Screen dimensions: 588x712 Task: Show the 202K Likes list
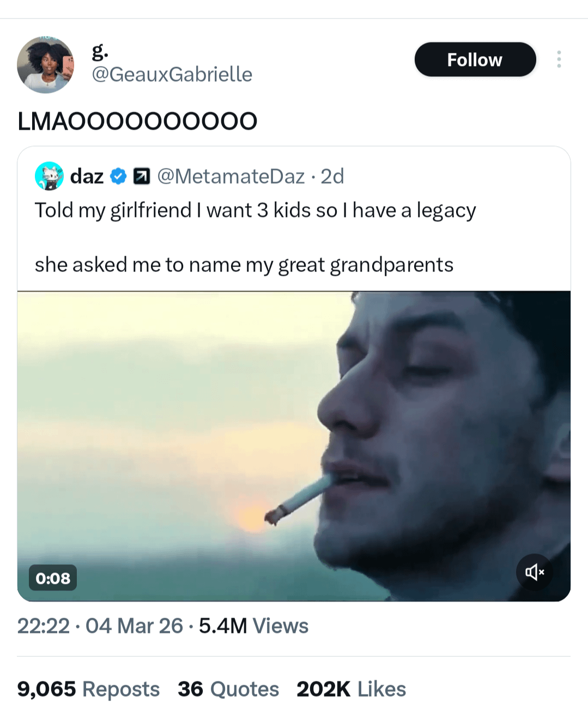tap(351, 689)
